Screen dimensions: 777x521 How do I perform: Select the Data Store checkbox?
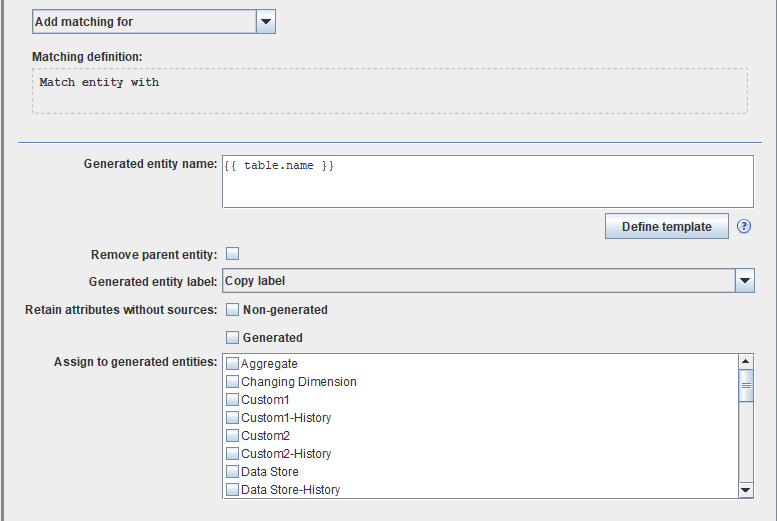point(232,472)
